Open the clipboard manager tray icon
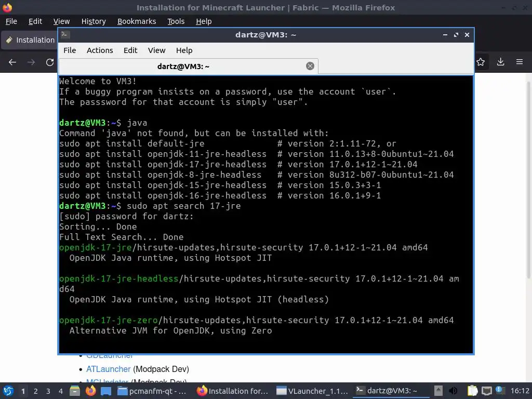The image size is (532, 399). (x=472, y=391)
